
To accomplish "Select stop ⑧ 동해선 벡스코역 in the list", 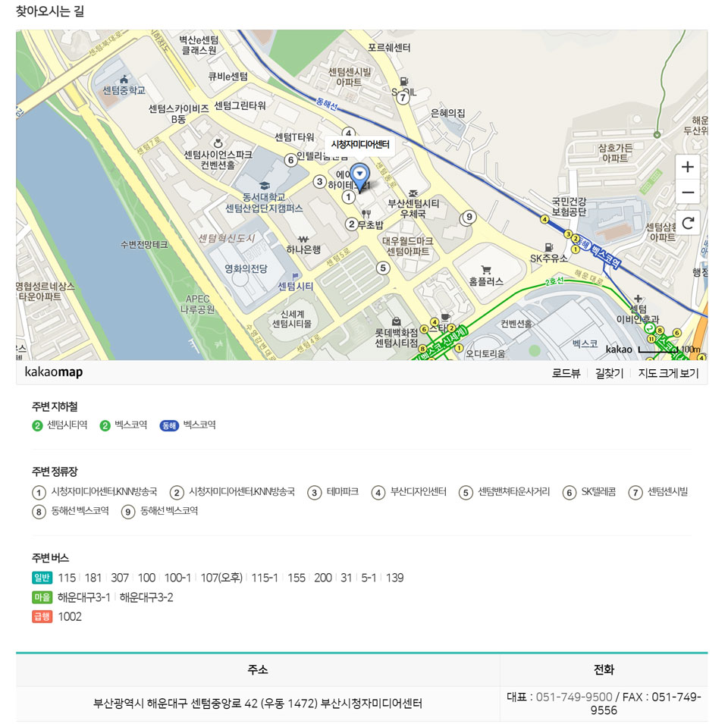I will pos(71,512).
